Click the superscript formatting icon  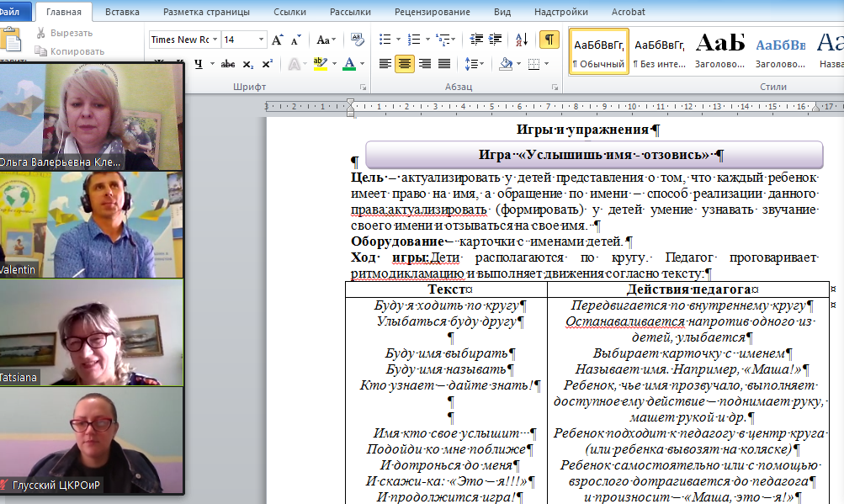coord(267,64)
